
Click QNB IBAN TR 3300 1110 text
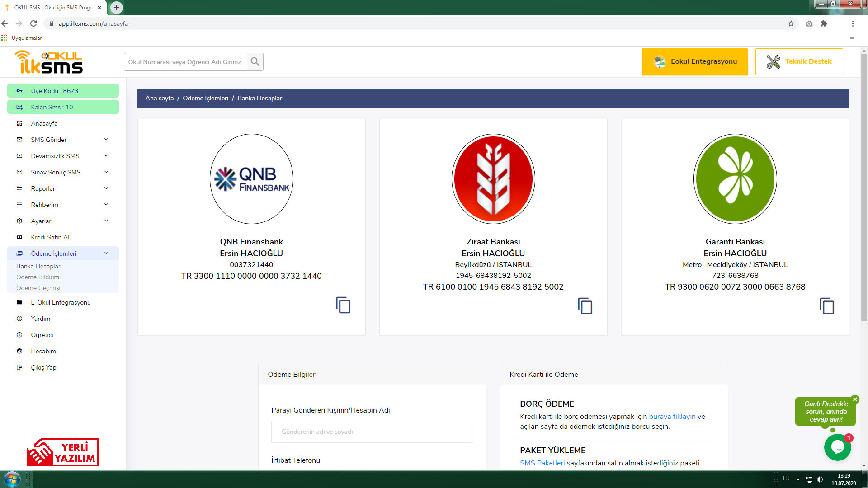251,276
